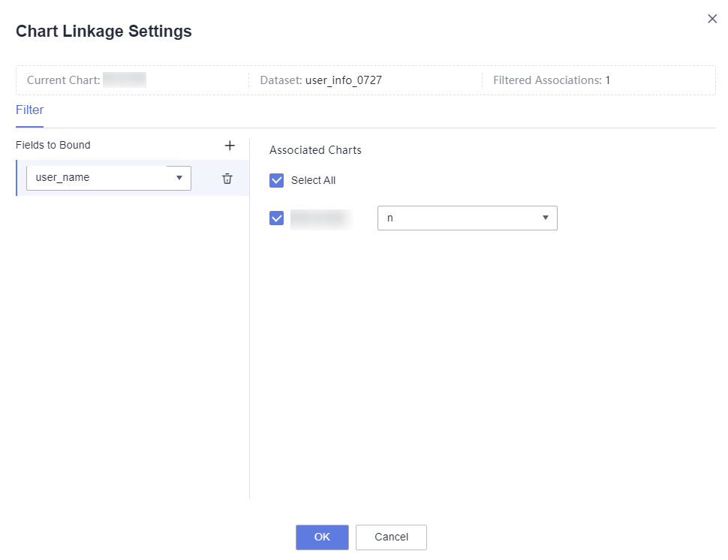728x560 pixels.
Task: Click the Filtered Associations count
Action: pos(607,80)
